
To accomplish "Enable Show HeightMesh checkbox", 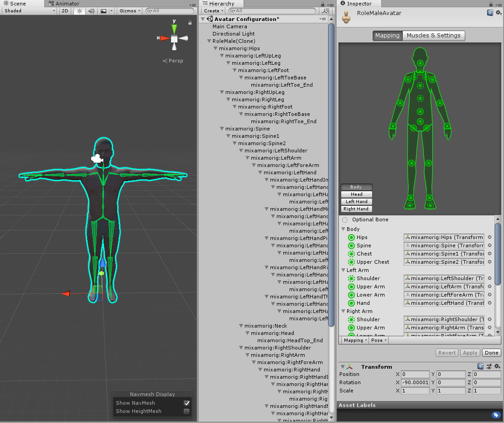I will (187, 412).
